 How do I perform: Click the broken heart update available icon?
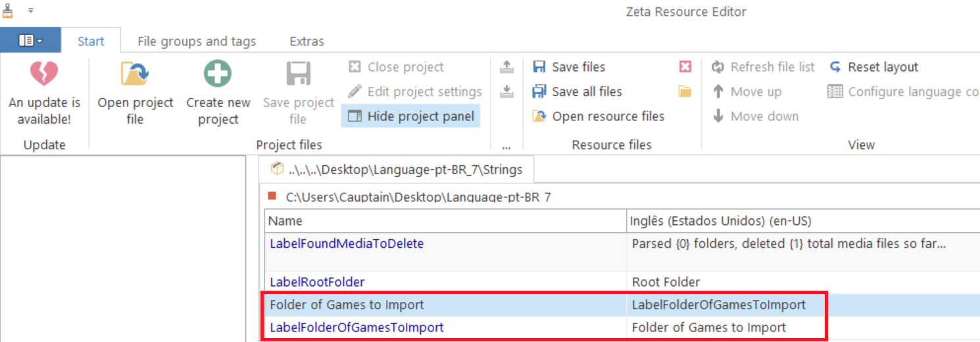pos(44,74)
